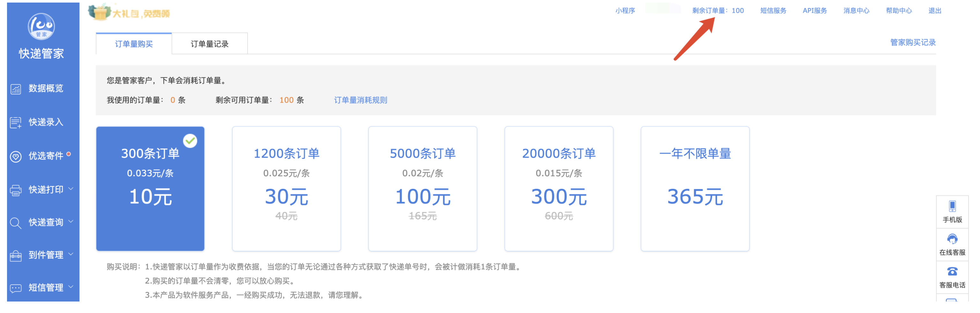View 管家购买记录 link
Screen dimensions: 980x313
(x=912, y=43)
